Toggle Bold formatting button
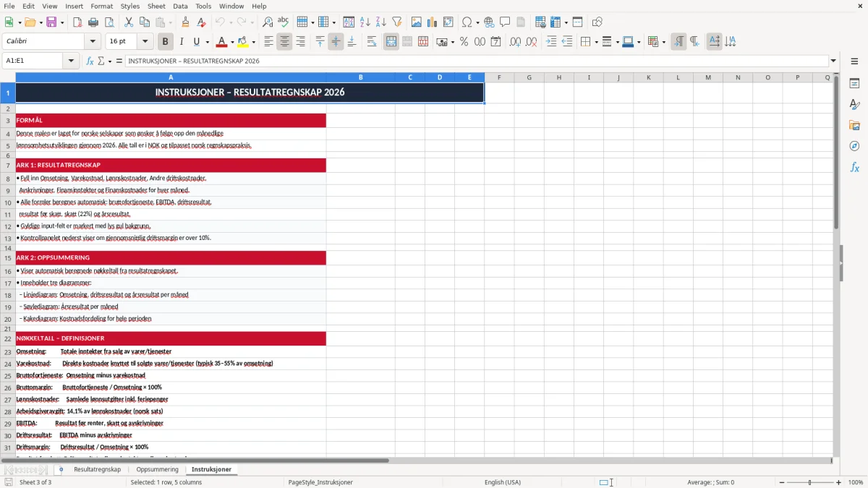This screenshot has height=488, width=868. (x=166, y=42)
